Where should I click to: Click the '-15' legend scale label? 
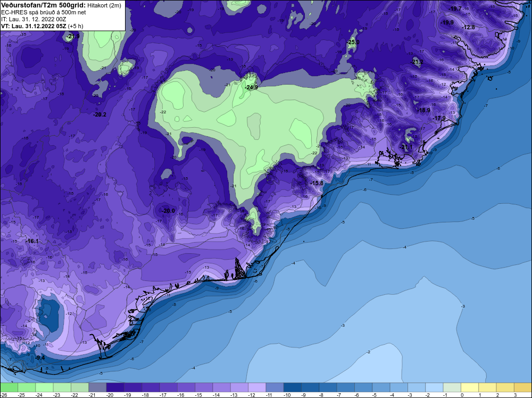coord(199,395)
